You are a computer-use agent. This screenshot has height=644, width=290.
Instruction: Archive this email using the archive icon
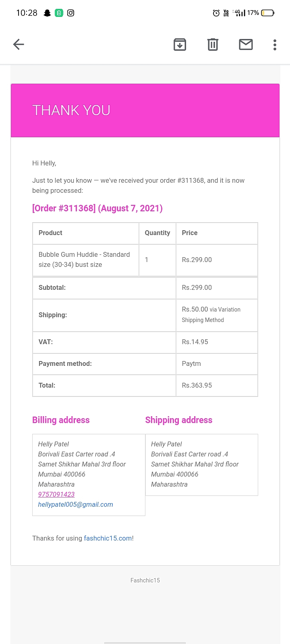pos(180,44)
